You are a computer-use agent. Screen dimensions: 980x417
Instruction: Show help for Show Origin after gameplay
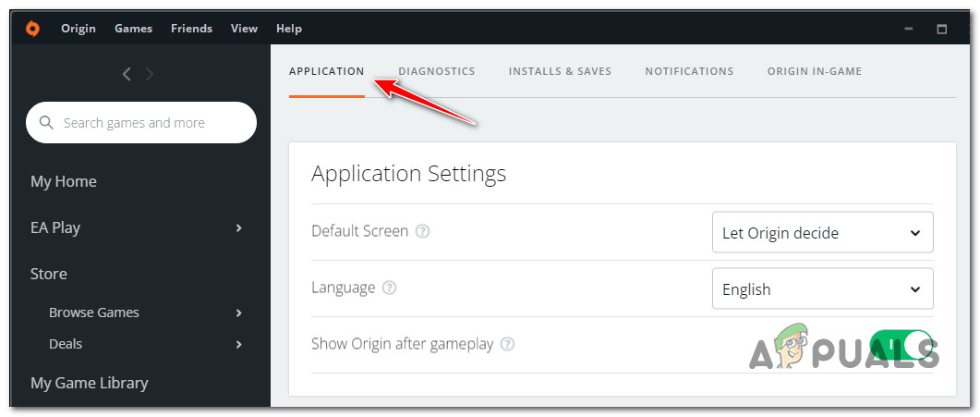pyautogui.click(x=507, y=344)
